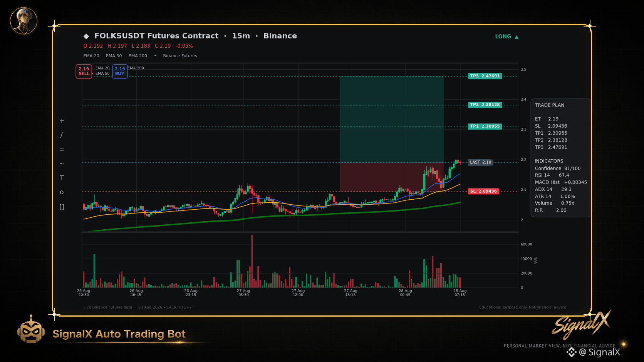Click the -0.05% change value
The image size is (644, 362).
pyautogui.click(x=184, y=46)
